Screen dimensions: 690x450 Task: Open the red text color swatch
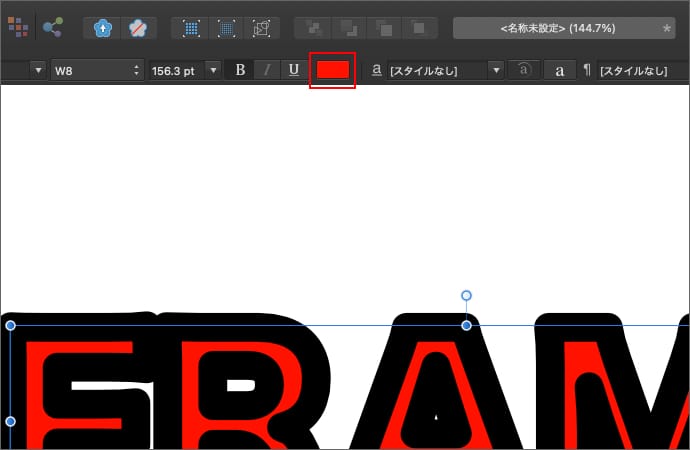(x=332, y=70)
